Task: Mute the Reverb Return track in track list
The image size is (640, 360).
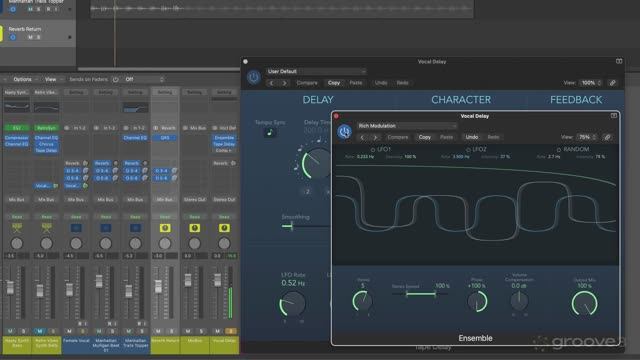Action: point(30,37)
